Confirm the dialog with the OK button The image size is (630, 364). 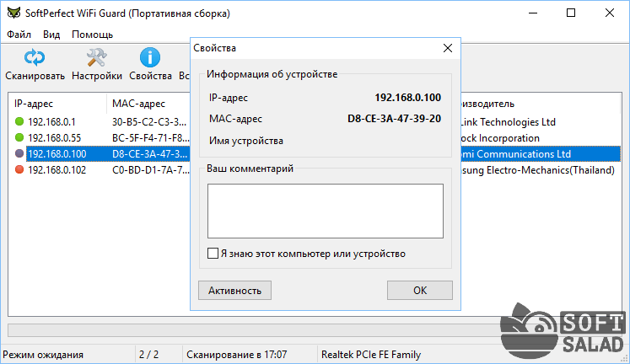[x=420, y=290]
